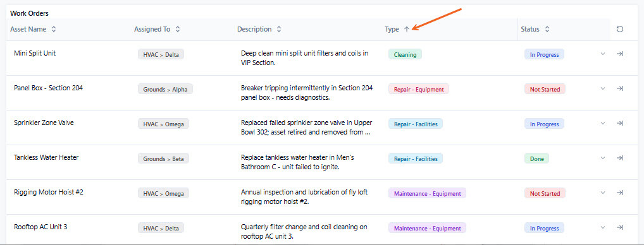Click the Work Orders table title
The height and width of the screenshot is (245, 644).
[x=30, y=13]
